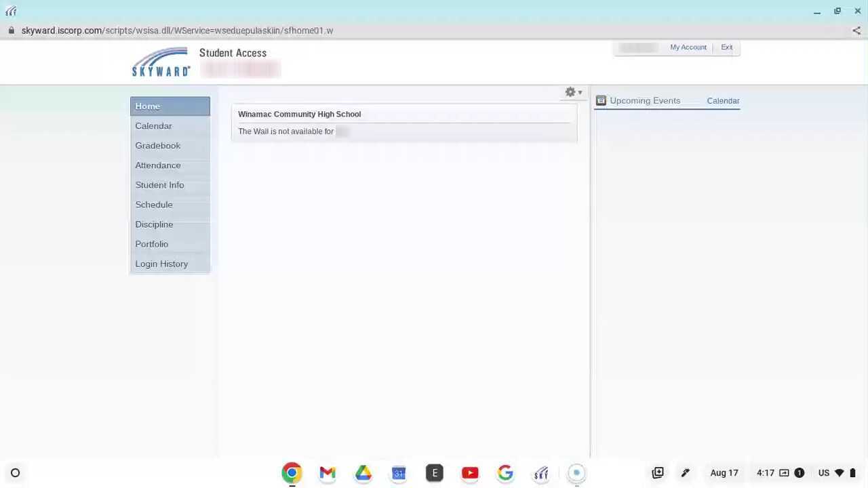This screenshot has width=868, height=488.
Task: Launch YouTube from the shelf
Action: coord(470,473)
